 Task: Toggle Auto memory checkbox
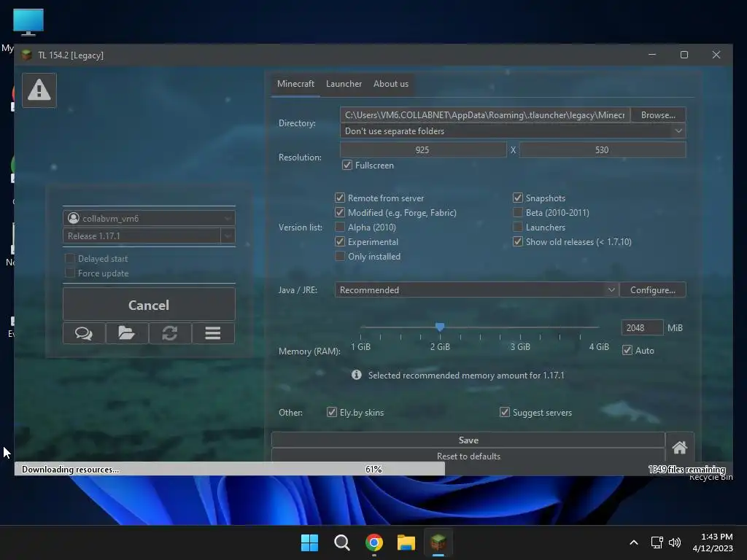coord(627,350)
